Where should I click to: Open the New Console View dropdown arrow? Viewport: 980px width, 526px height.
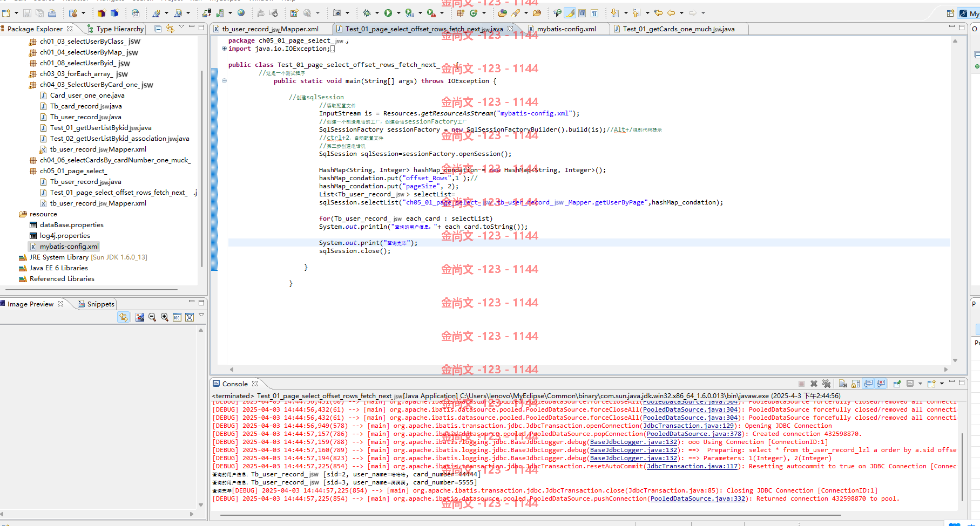(x=942, y=384)
